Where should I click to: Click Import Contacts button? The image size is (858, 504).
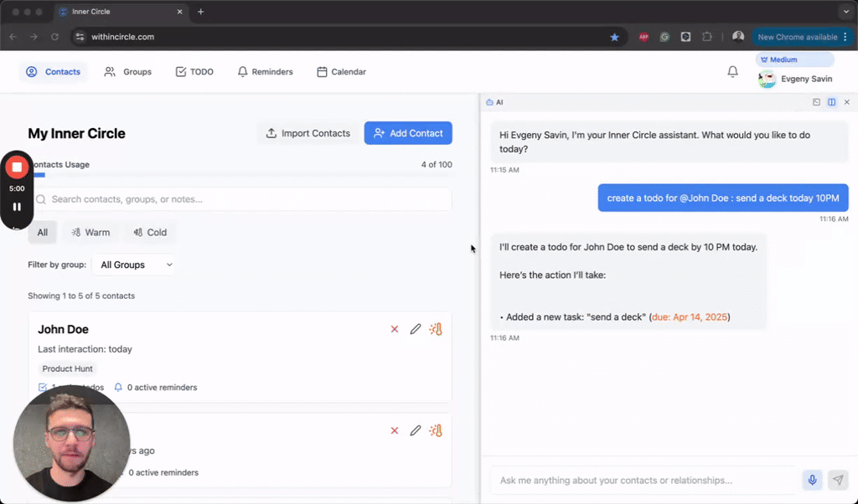(x=308, y=133)
